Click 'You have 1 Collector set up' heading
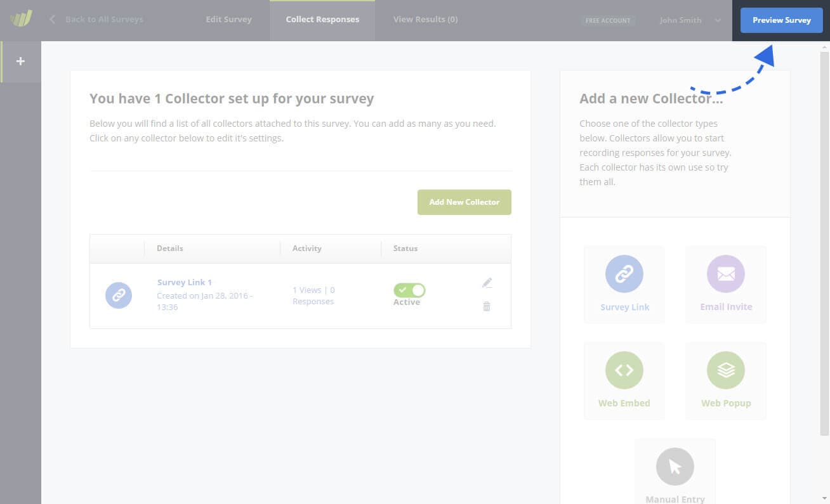 click(x=232, y=99)
